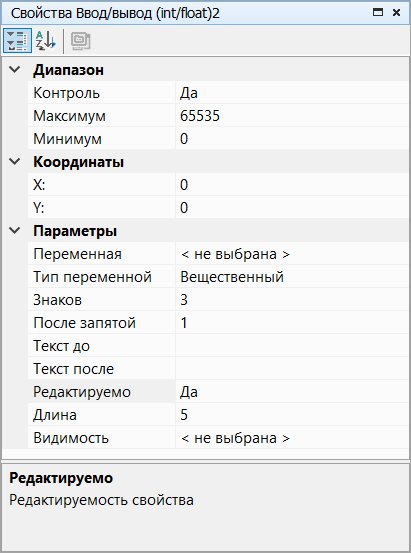Image resolution: width=411 pixels, height=553 pixels.
Task: Toggle the Контроль value Да
Action: (x=292, y=93)
